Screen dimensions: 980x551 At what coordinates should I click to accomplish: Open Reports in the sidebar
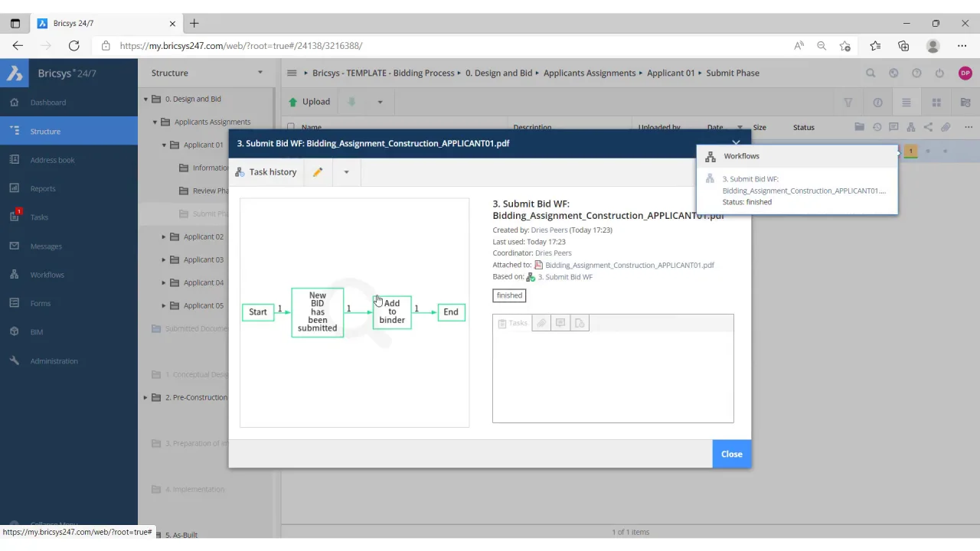pyautogui.click(x=43, y=188)
